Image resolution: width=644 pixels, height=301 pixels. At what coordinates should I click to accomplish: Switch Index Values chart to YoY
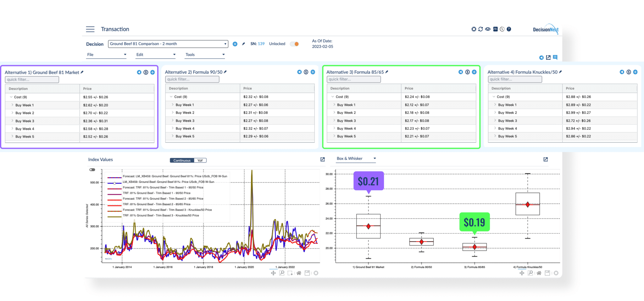point(200,161)
